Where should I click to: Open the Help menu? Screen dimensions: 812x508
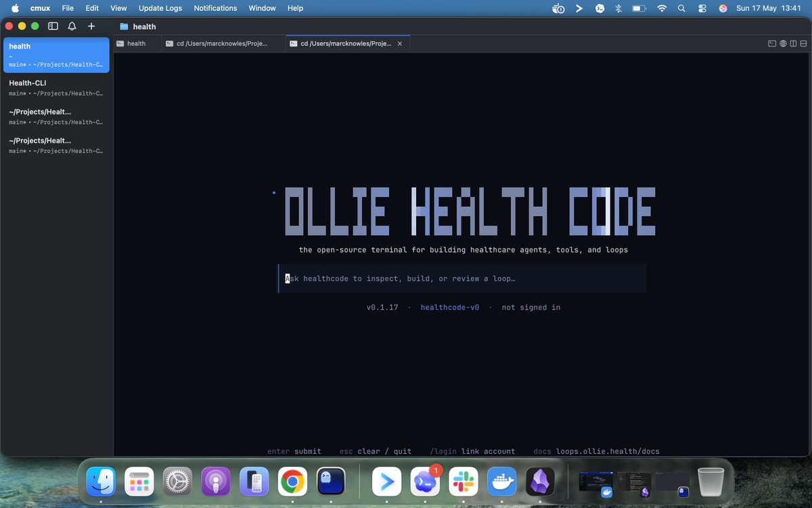coord(295,8)
